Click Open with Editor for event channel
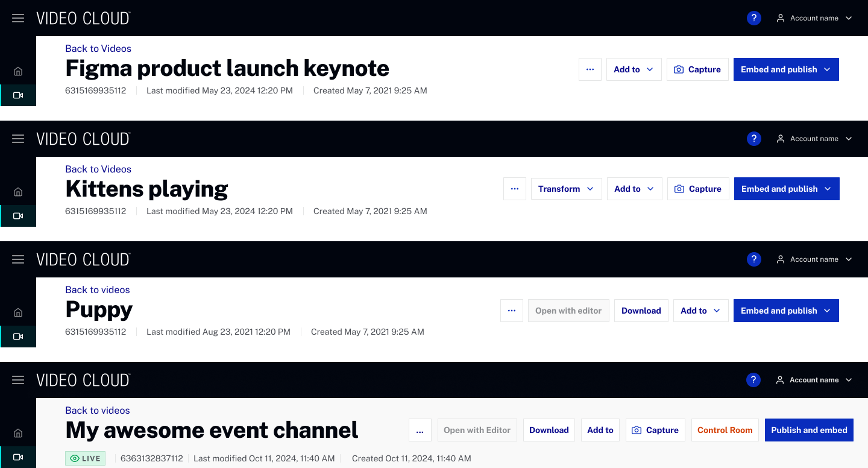Image resolution: width=868 pixels, height=468 pixels. click(477, 430)
